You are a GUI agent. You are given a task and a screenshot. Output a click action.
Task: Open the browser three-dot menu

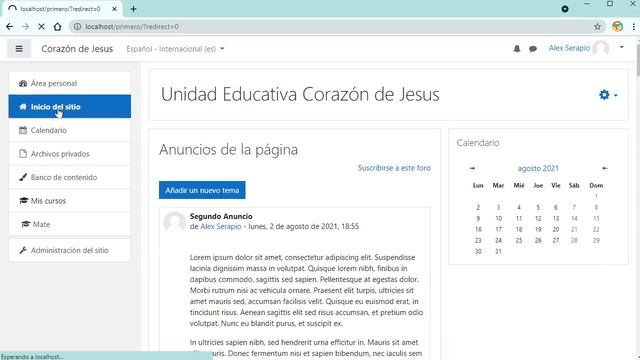633,27
